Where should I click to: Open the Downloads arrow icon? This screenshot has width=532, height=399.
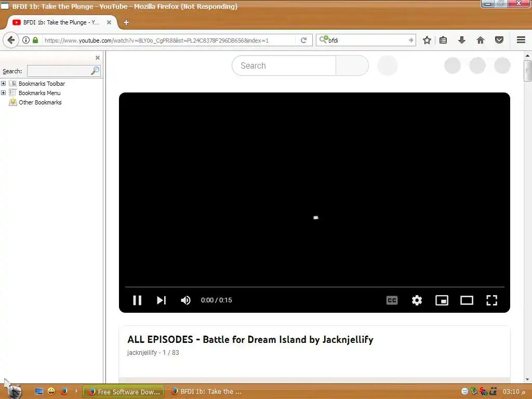461,41
